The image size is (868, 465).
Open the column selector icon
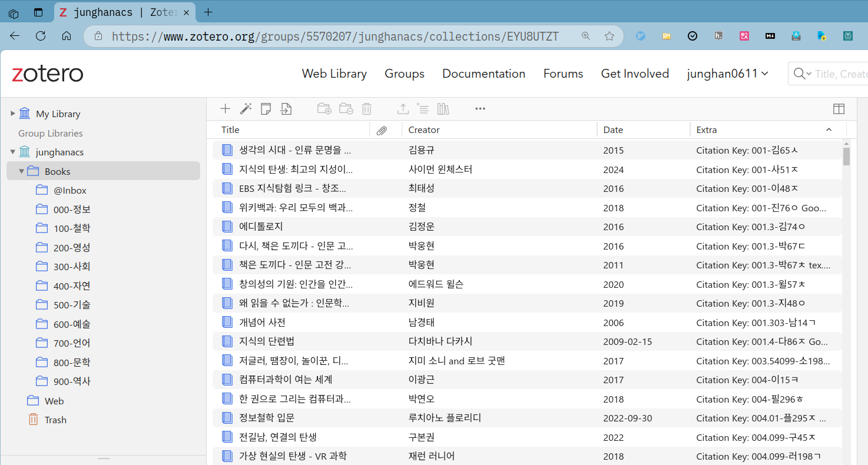point(839,108)
